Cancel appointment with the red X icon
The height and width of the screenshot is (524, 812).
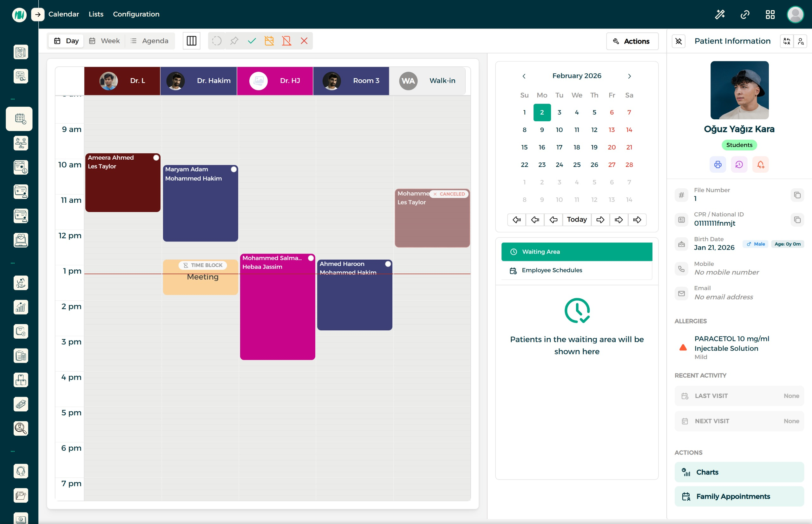pos(304,41)
